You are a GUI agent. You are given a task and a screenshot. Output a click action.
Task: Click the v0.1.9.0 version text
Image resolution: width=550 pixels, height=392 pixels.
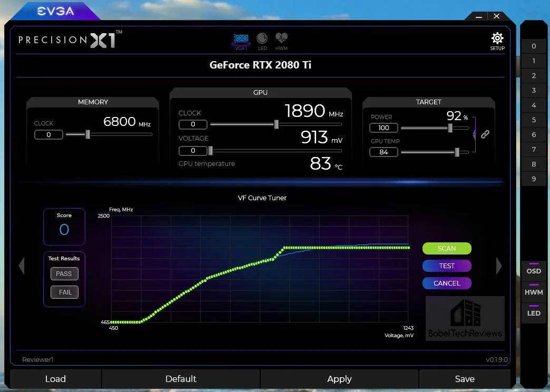click(497, 359)
